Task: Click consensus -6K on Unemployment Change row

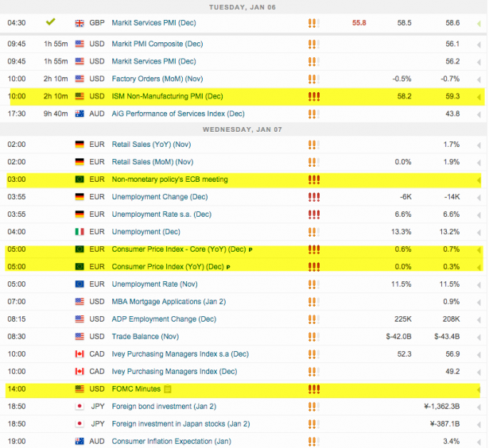Action: click(x=406, y=197)
